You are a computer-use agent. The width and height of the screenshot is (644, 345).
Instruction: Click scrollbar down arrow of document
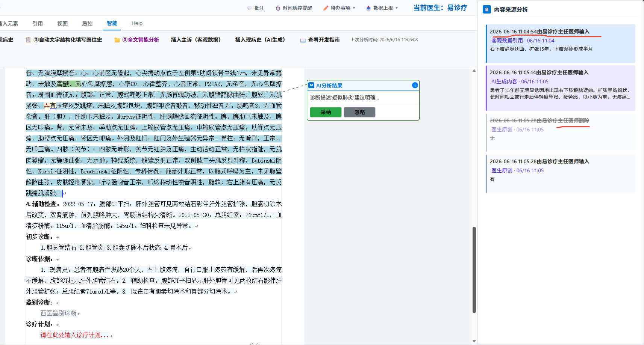(x=474, y=341)
